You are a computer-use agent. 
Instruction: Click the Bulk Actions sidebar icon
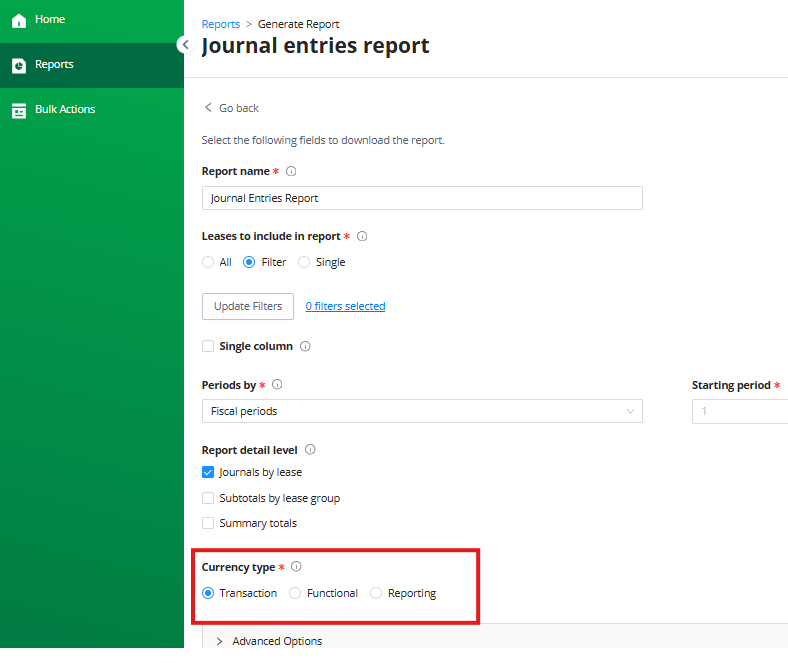pos(19,110)
